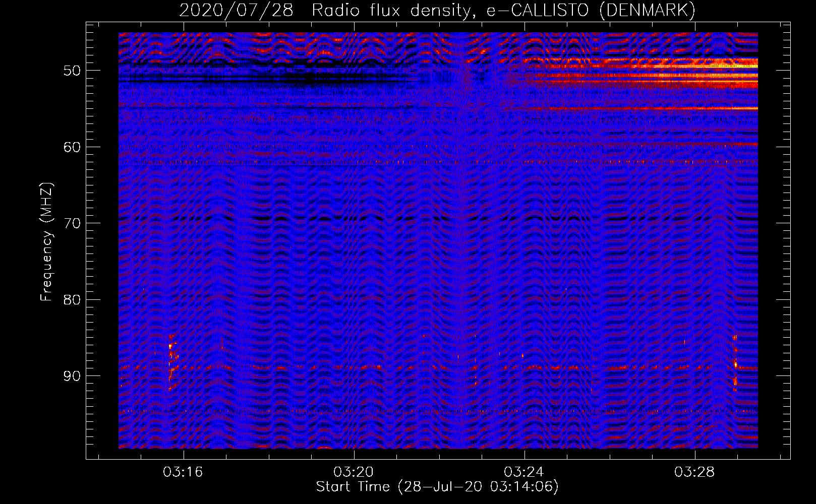Click the plot title starting "2020/07/28 Radio flux density"

coord(437,10)
